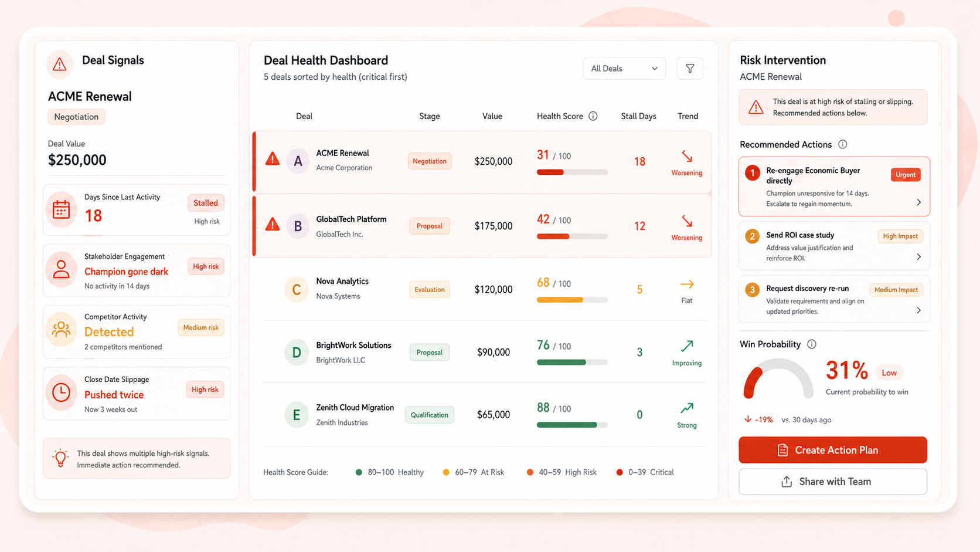Select the E avatar for Zenith Cloud Migration

pyautogui.click(x=297, y=415)
